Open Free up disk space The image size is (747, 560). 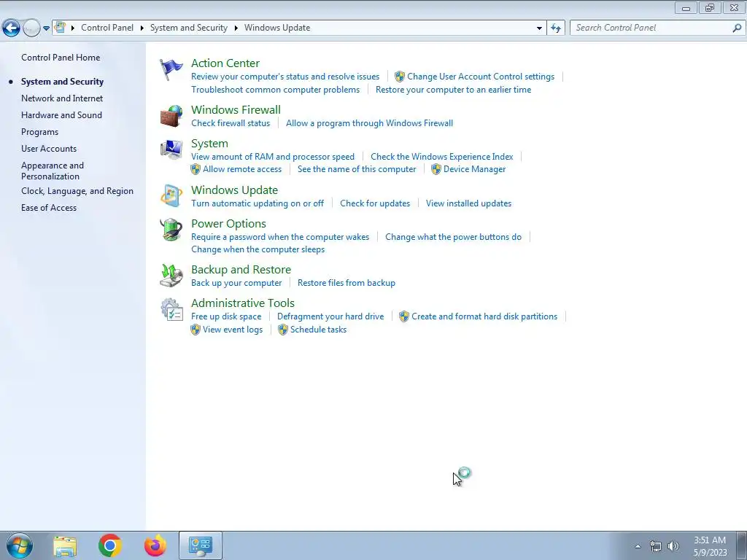tap(226, 316)
